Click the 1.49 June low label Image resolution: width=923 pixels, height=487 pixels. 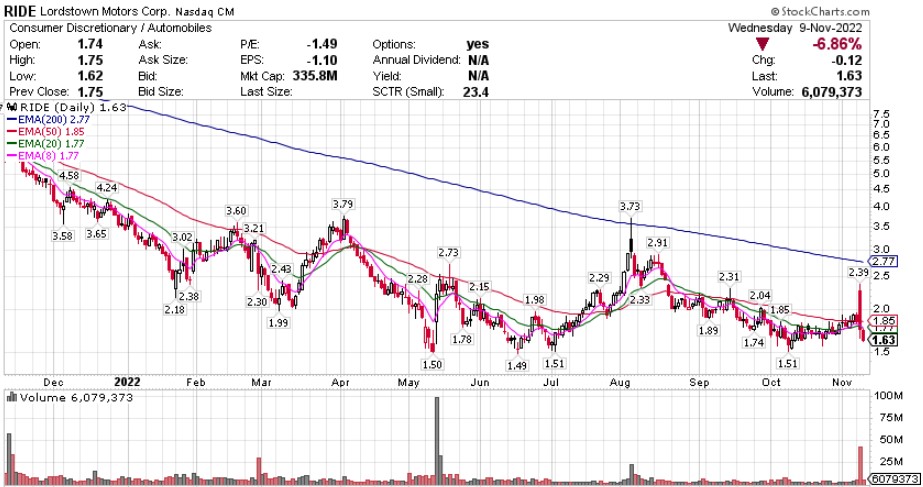(517, 366)
